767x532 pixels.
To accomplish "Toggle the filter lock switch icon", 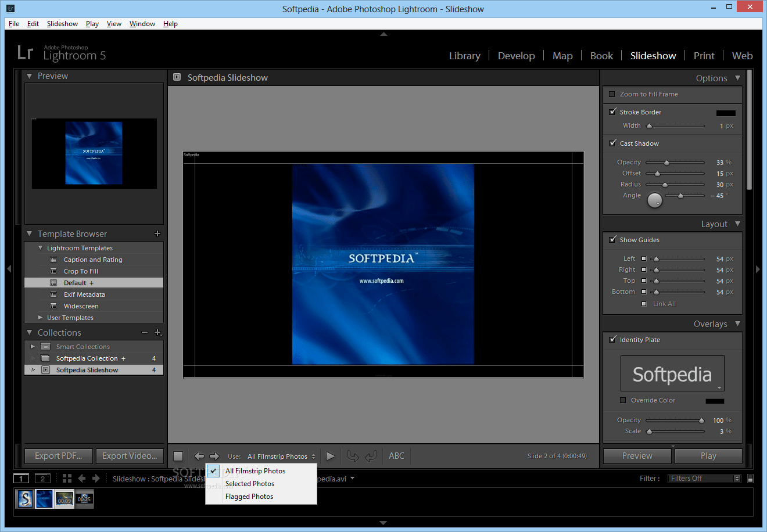I will click(x=750, y=479).
